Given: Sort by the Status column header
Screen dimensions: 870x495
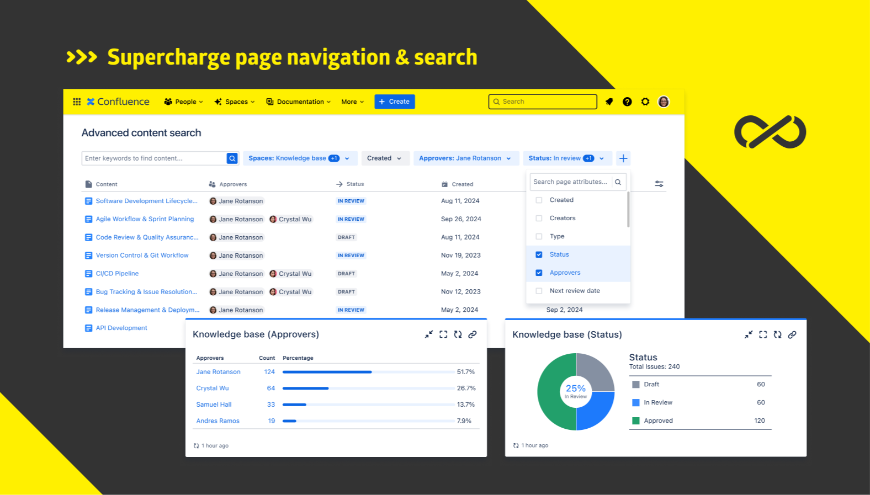Looking at the screenshot, I should pos(350,184).
